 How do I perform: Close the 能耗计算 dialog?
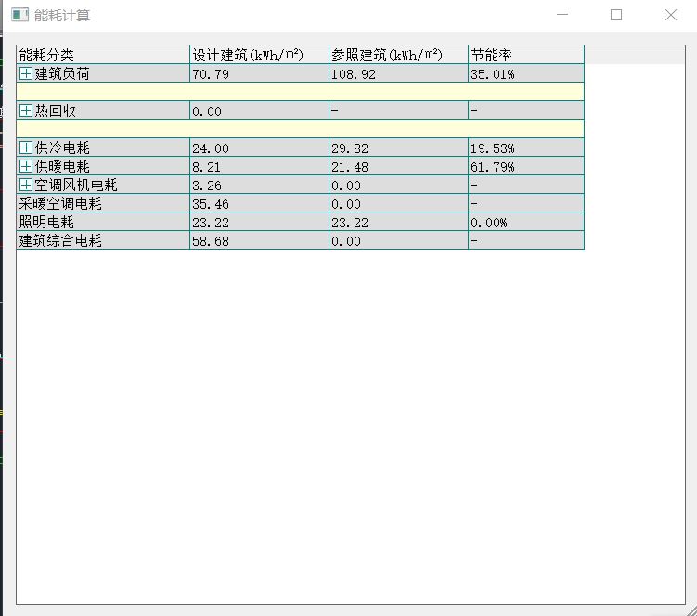pyautogui.click(x=670, y=15)
